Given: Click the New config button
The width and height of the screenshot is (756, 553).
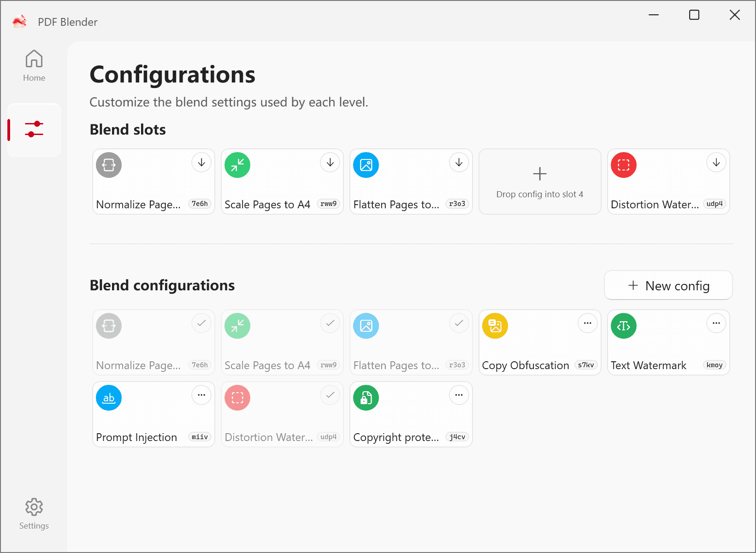Looking at the screenshot, I should pyautogui.click(x=668, y=285).
